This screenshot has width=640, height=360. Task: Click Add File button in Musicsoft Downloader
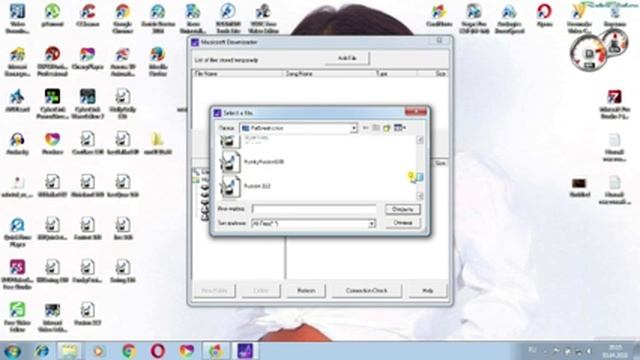(347, 59)
